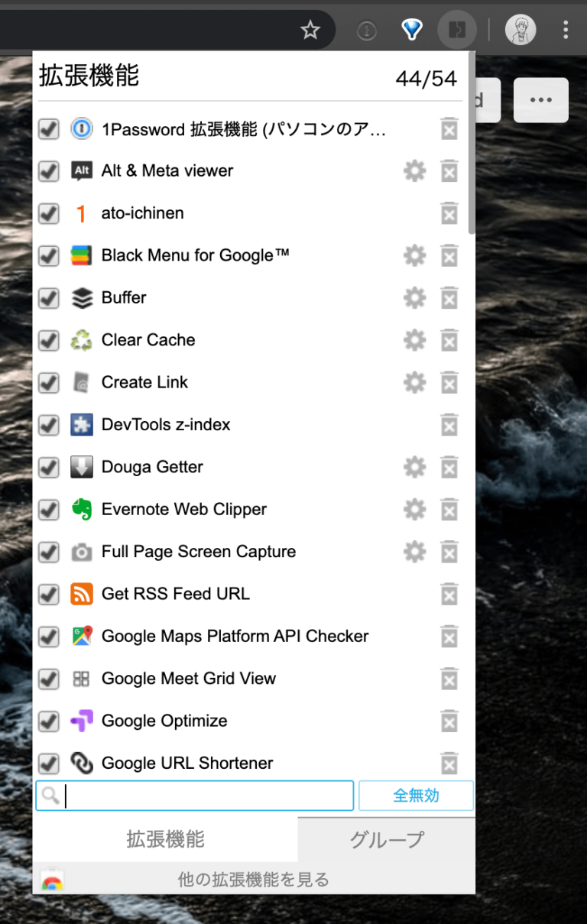Open the Chrome three-dot menu

(566, 30)
